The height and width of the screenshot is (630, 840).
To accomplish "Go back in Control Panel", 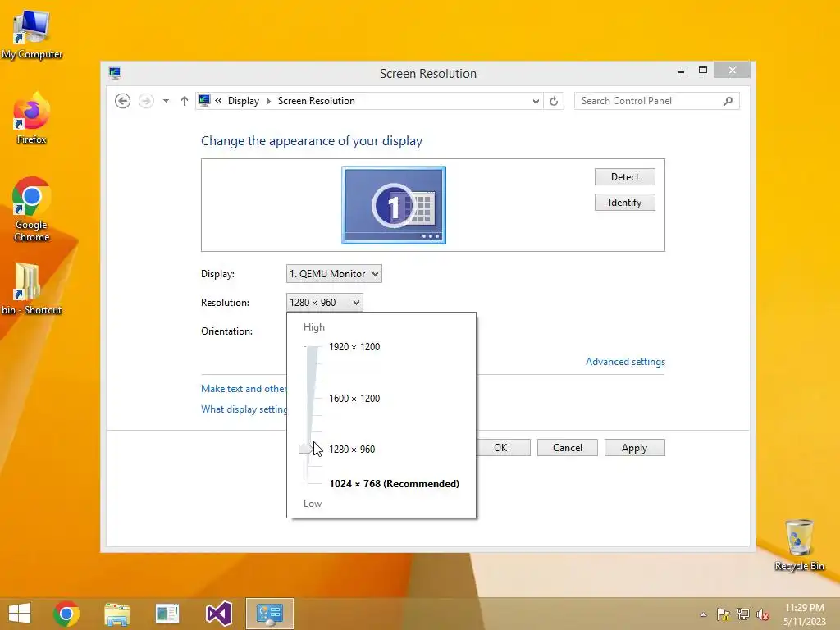I will coord(123,101).
